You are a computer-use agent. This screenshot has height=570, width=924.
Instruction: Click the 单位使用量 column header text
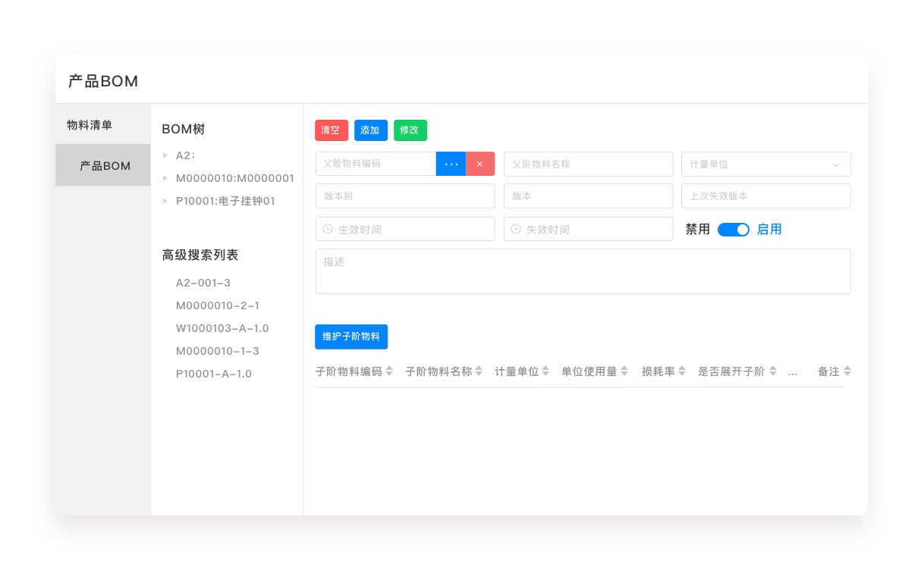589,371
